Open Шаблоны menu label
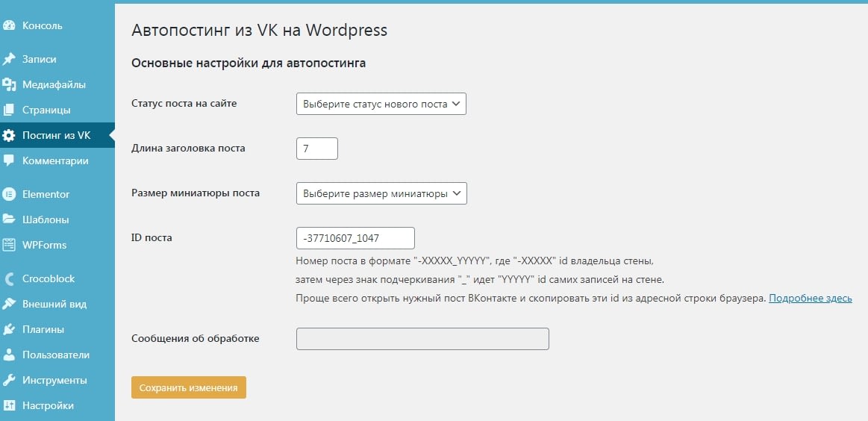868x421 pixels. click(x=46, y=220)
